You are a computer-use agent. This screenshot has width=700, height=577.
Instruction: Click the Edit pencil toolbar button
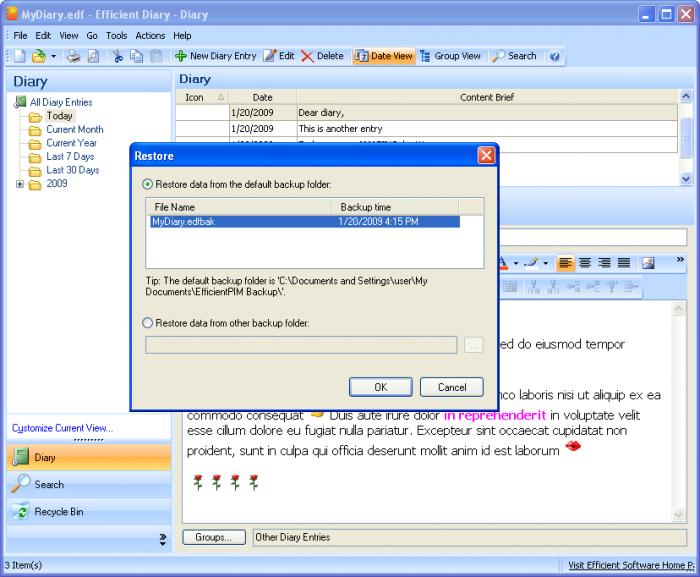point(279,56)
